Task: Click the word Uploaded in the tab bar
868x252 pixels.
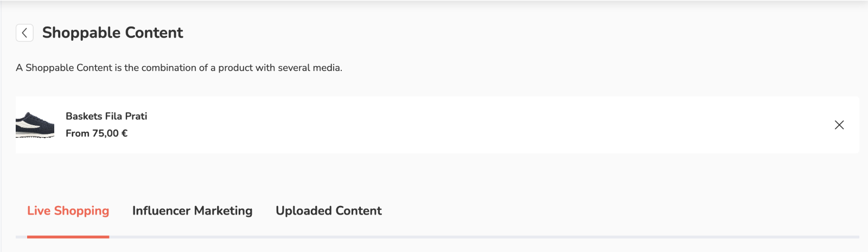Action: point(300,211)
